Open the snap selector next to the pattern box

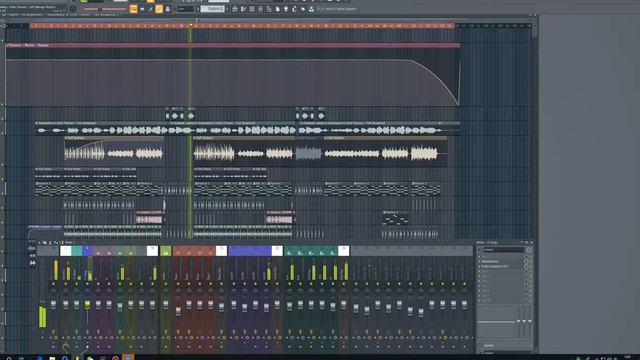pyautogui.click(x=185, y=9)
